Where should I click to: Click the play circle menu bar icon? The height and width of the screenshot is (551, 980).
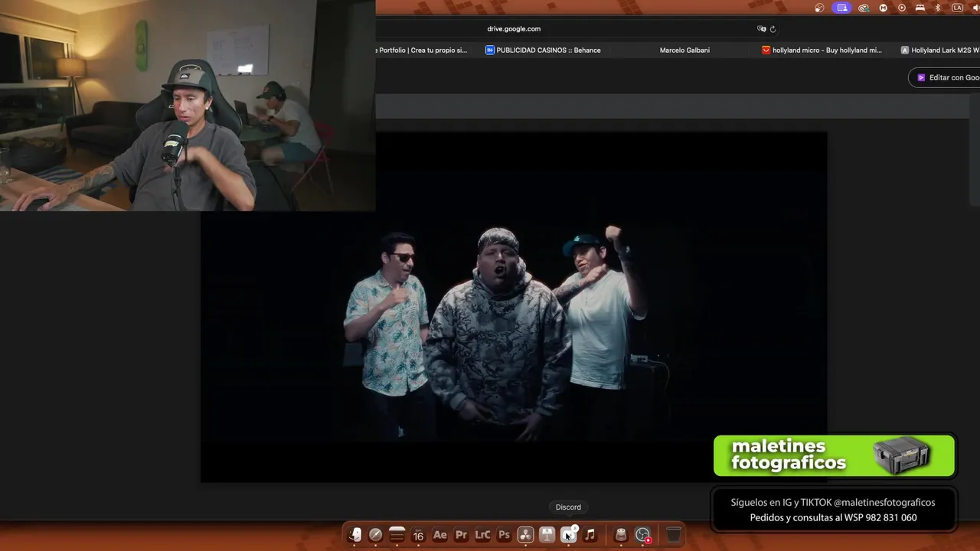coord(902,8)
